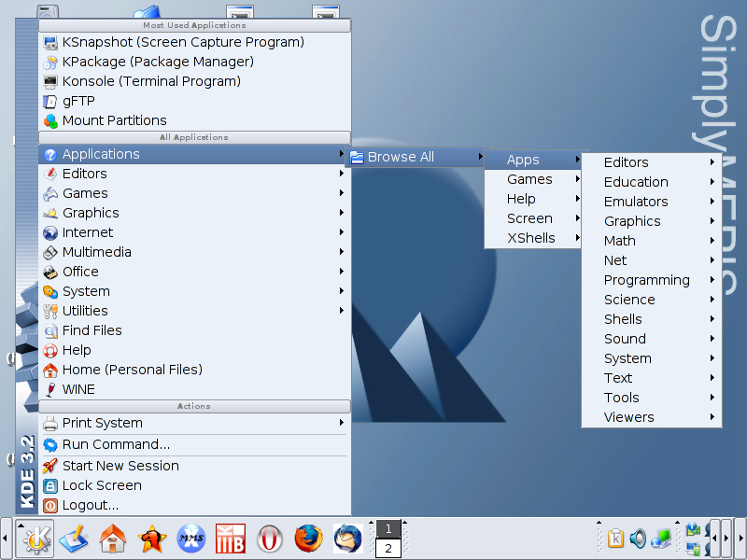Open the XShells submenu
This screenshot has height=560, width=747.
(x=532, y=238)
